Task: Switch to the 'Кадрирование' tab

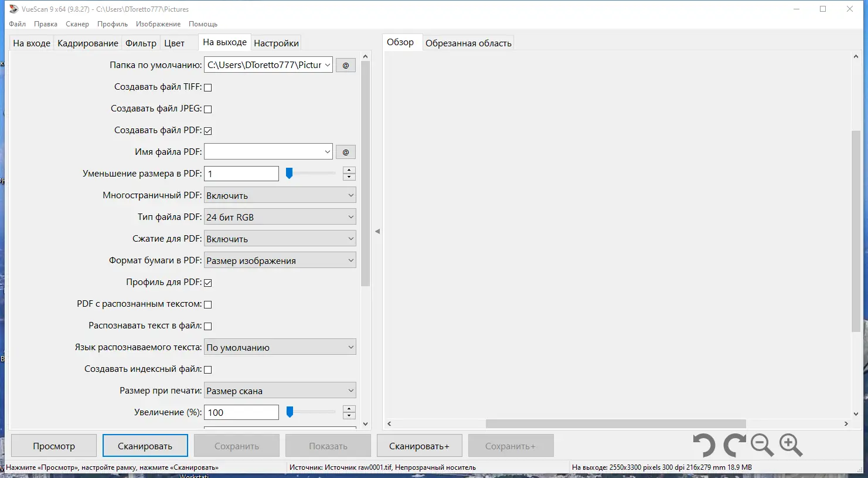Action: (x=88, y=43)
